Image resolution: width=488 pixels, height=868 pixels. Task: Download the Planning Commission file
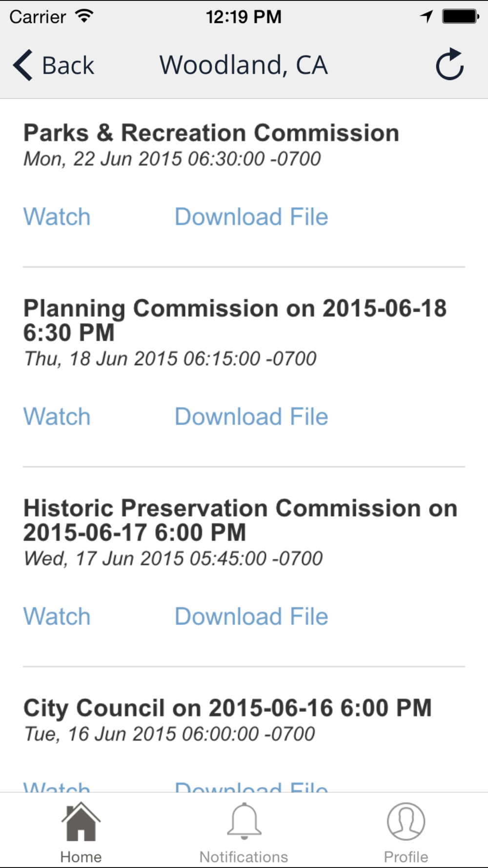pos(251,416)
